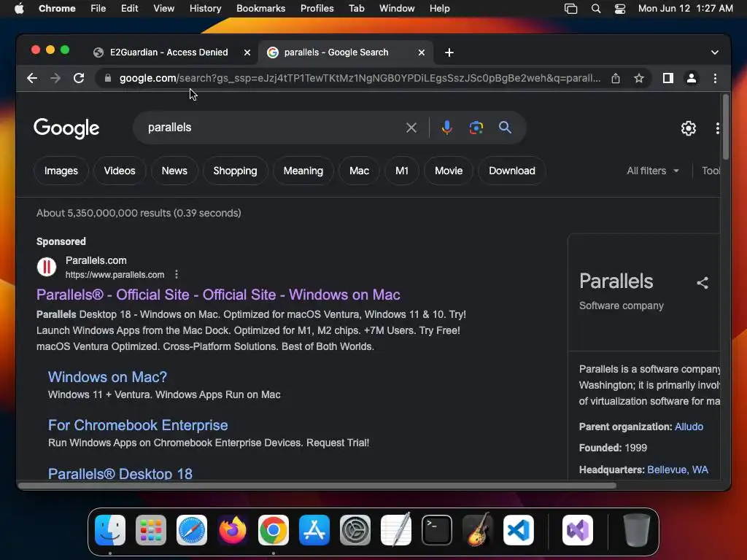Screen dimensions: 747x560
Task: Search by image with Google Lens icon
Action: pyautogui.click(x=476, y=128)
